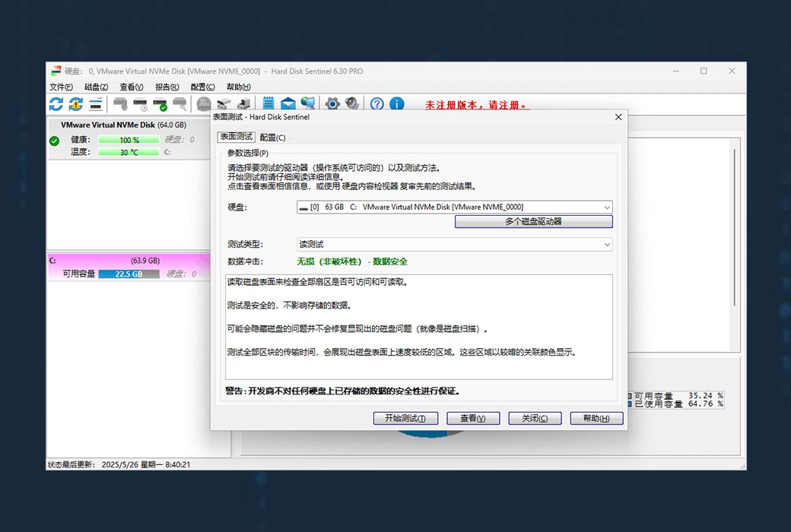Click the blue refresh arrows toolbar icon

[56, 104]
